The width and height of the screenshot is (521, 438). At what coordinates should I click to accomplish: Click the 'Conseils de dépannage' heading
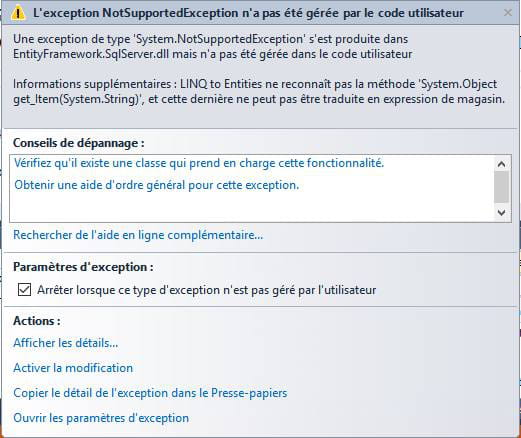[79, 143]
